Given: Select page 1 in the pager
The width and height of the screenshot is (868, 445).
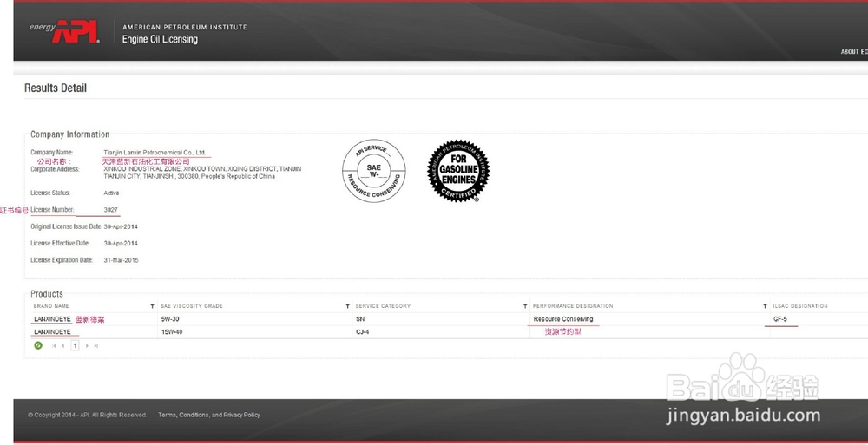Looking at the screenshot, I should (75, 345).
